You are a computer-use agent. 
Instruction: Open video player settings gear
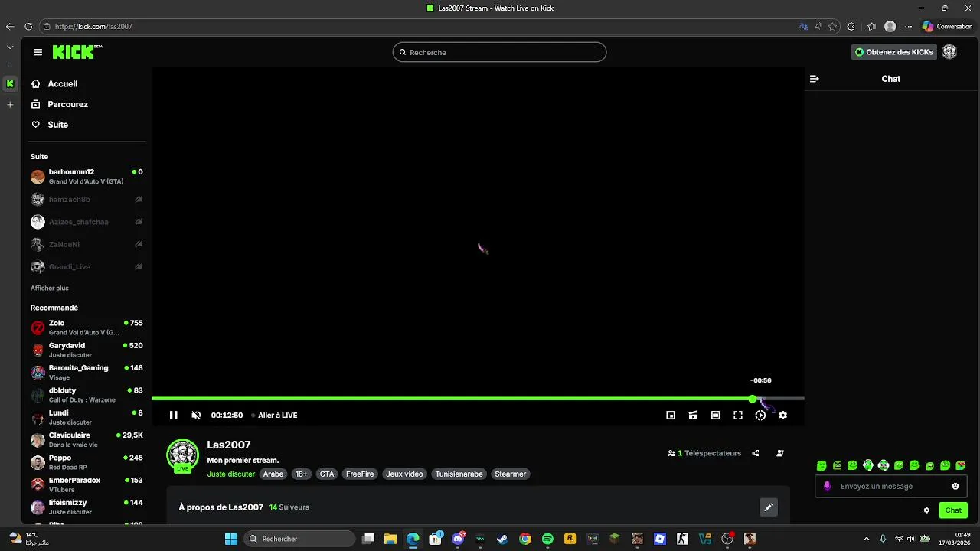782,416
